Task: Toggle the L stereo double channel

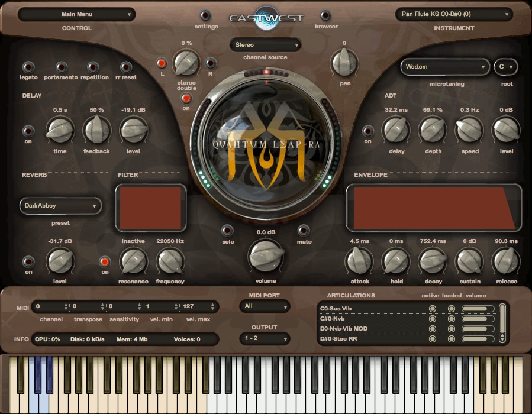Action: [162, 63]
